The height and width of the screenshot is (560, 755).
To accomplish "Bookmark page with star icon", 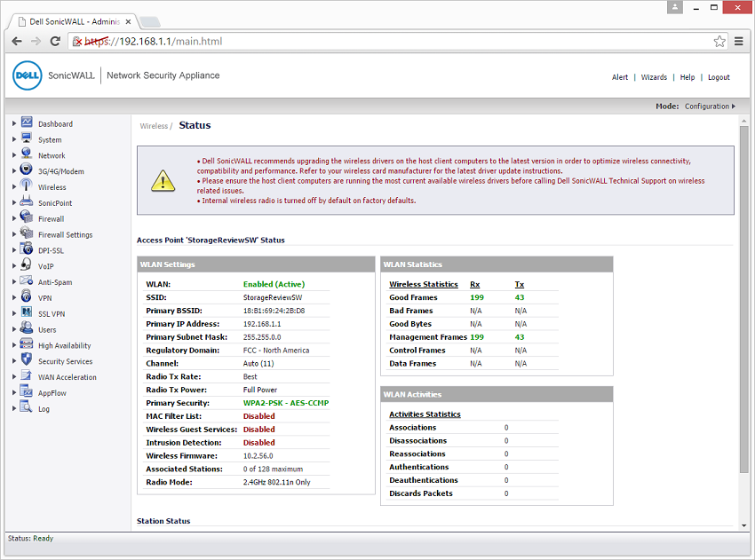I will point(719,42).
